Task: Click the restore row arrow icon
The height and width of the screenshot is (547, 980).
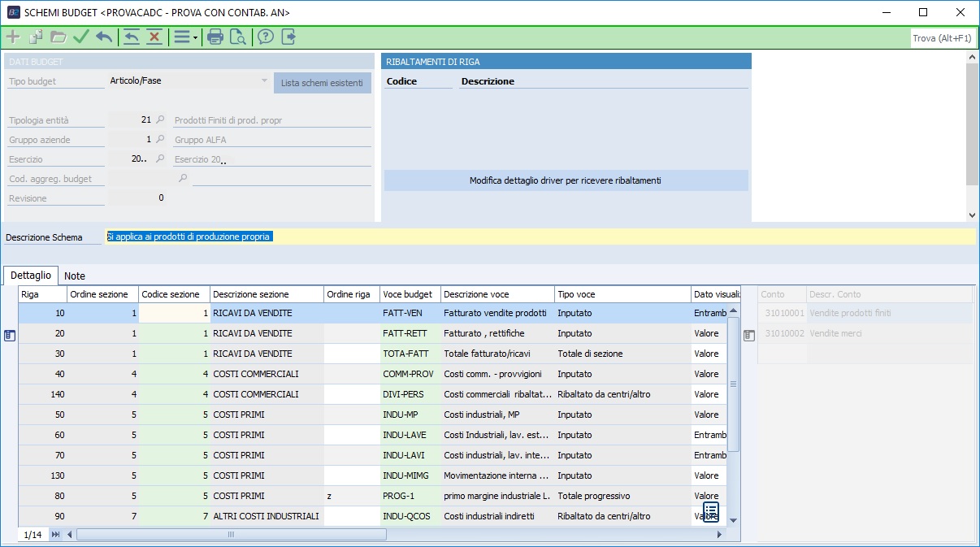Action: click(x=132, y=37)
